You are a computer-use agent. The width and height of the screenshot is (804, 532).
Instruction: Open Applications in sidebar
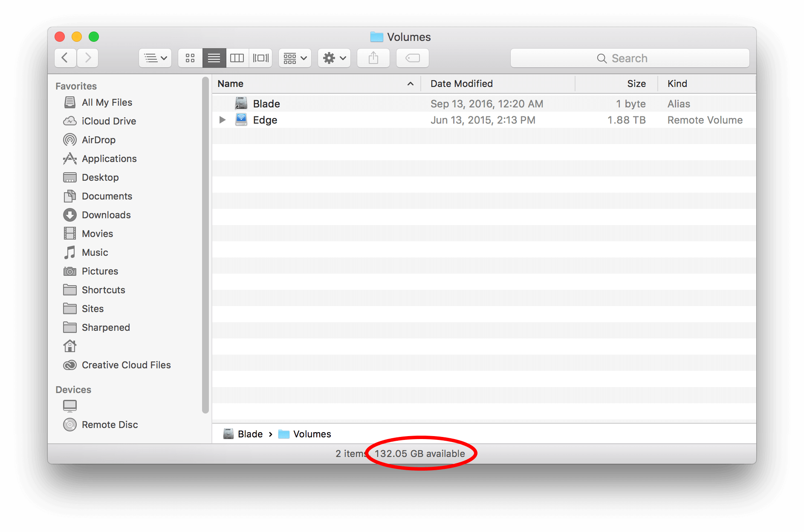100,159
